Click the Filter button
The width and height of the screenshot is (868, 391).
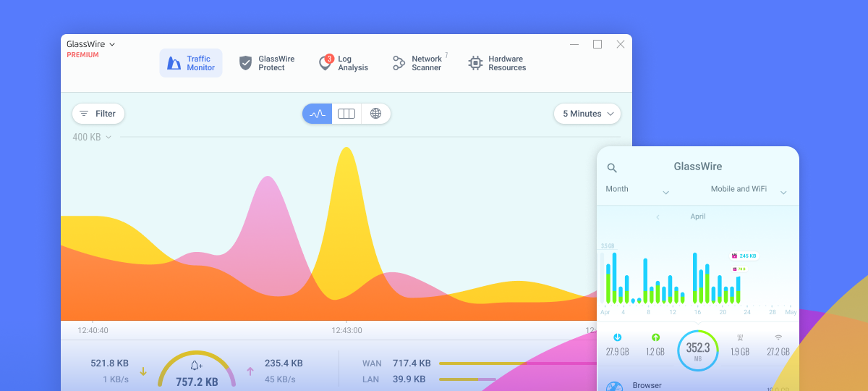(x=98, y=114)
